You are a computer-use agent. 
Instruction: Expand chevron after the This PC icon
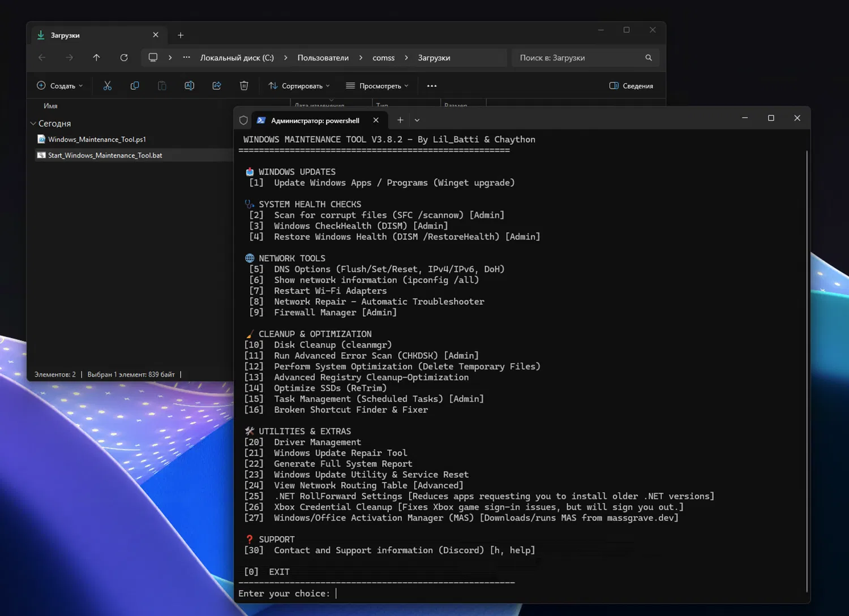170,58
